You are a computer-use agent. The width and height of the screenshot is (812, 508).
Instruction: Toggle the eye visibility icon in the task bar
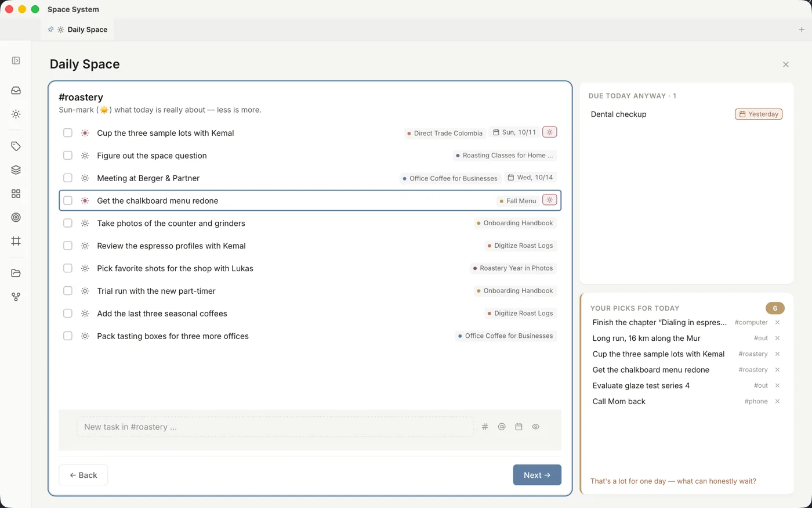click(x=535, y=427)
